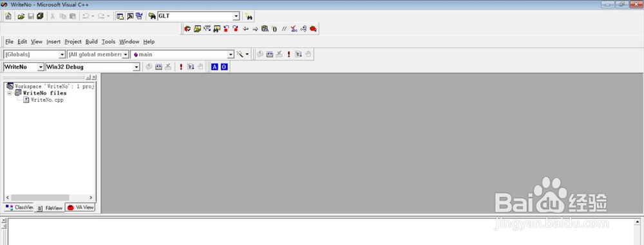Select the WriteNo files project node
This screenshot has width=644, height=245.
click(44, 93)
